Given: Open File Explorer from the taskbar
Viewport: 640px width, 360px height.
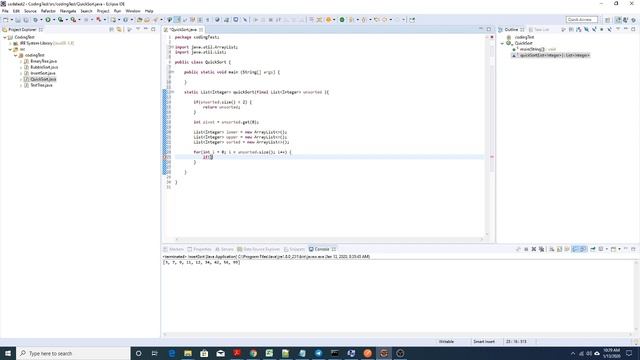Looking at the screenshot, I should tap(188, 353).
